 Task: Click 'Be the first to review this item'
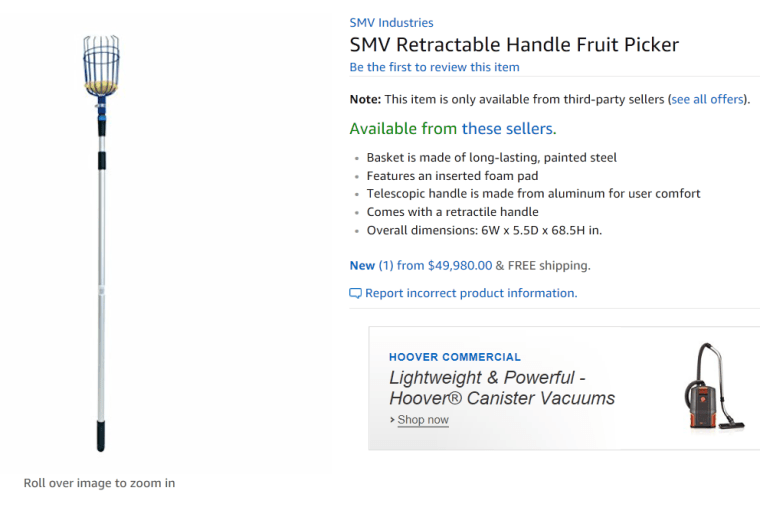point(434,67)
